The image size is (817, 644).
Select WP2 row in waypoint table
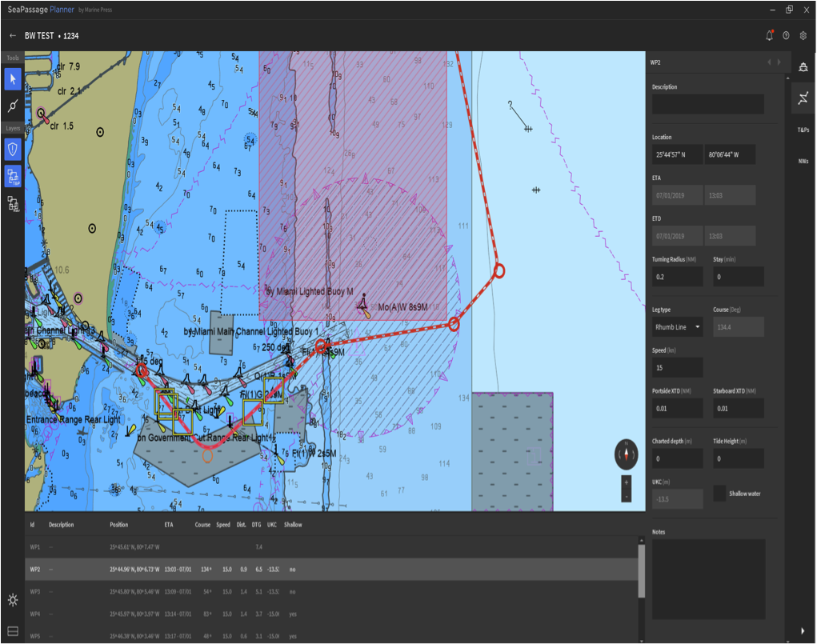click(331, 570)
